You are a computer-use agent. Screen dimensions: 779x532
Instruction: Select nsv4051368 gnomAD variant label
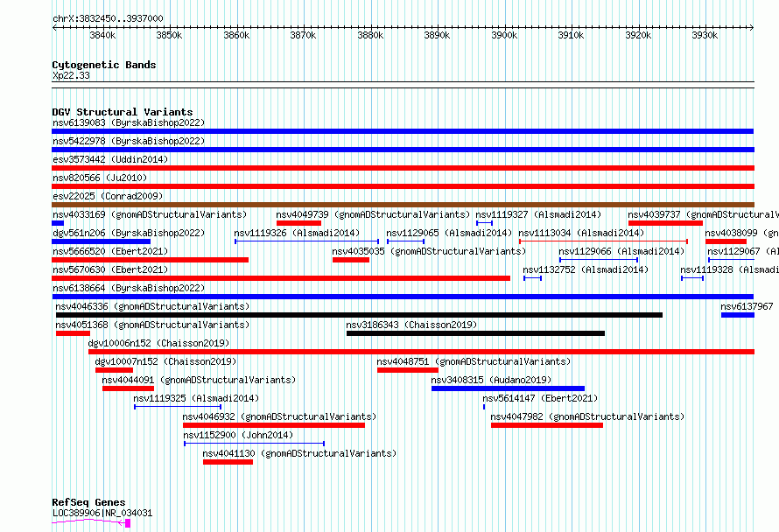coord(152,325)
